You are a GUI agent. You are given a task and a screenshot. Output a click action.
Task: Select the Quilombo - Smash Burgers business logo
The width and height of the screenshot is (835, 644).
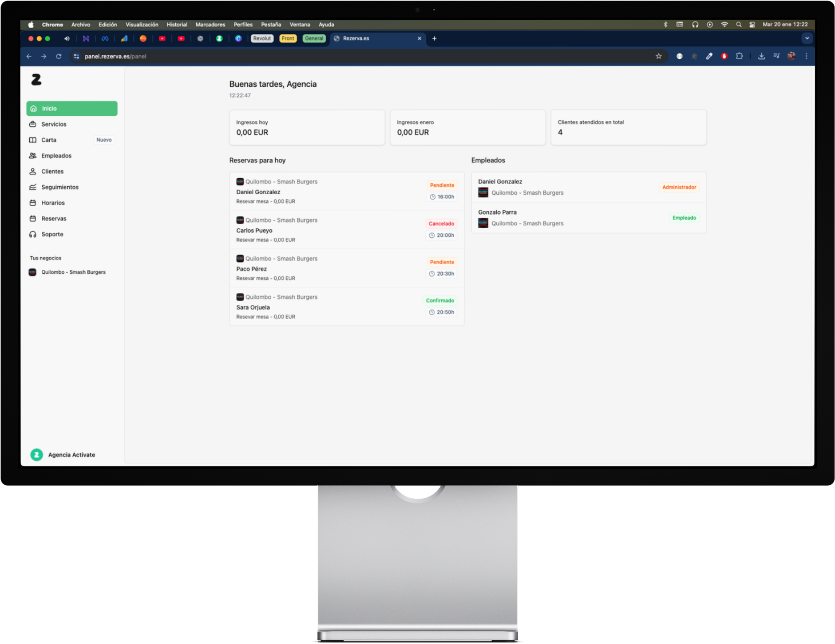click(x=33, y=272)
